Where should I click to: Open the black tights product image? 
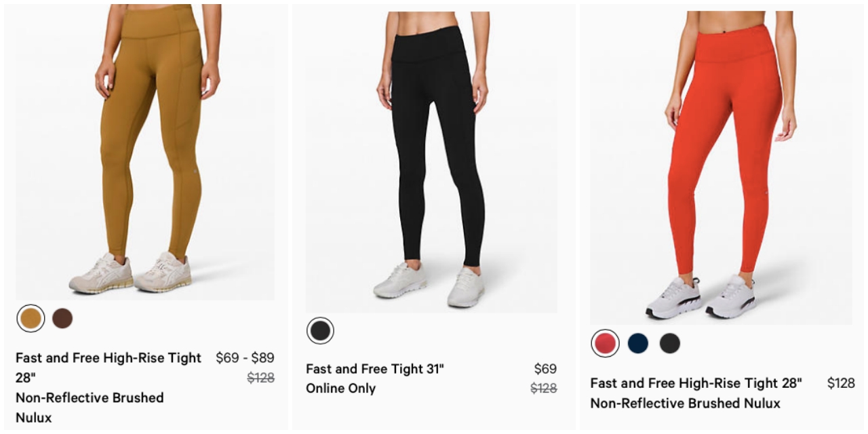[x=432, y=156]
